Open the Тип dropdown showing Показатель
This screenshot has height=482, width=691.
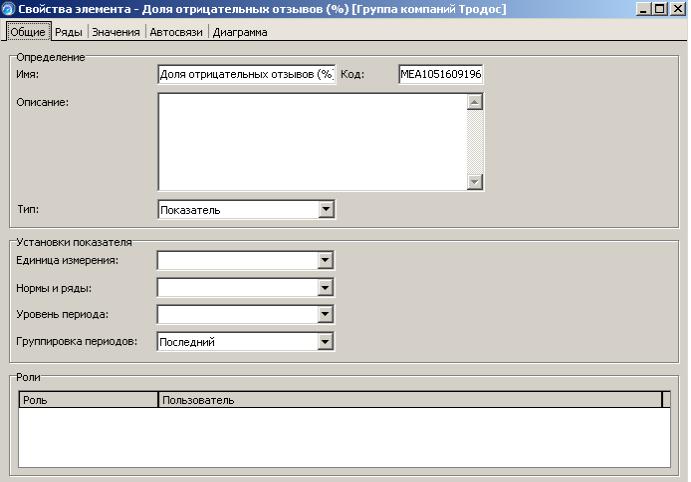(246, 210)
